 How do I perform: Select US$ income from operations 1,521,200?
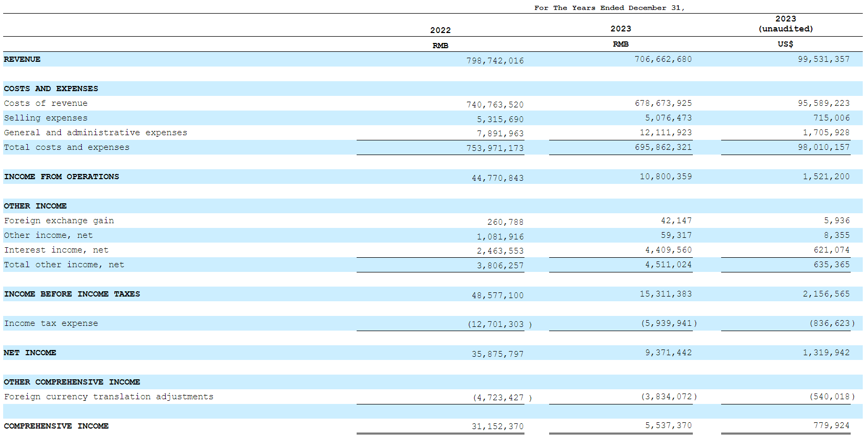click(x=826, y=177)
